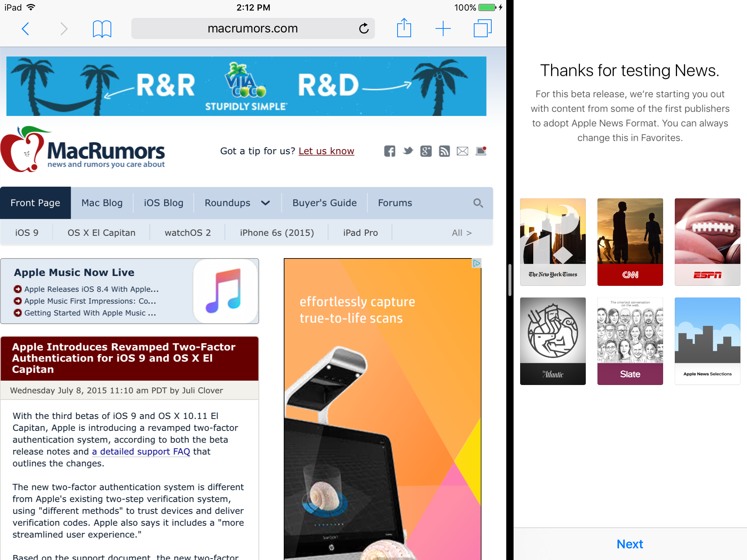Select the Front Page tab

coord(35,203)
